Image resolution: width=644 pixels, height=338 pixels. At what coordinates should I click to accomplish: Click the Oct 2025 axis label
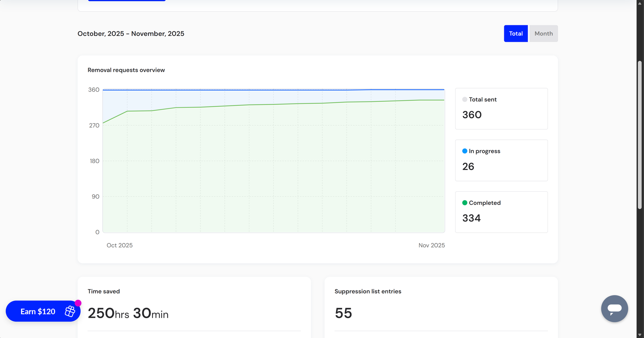119,245
